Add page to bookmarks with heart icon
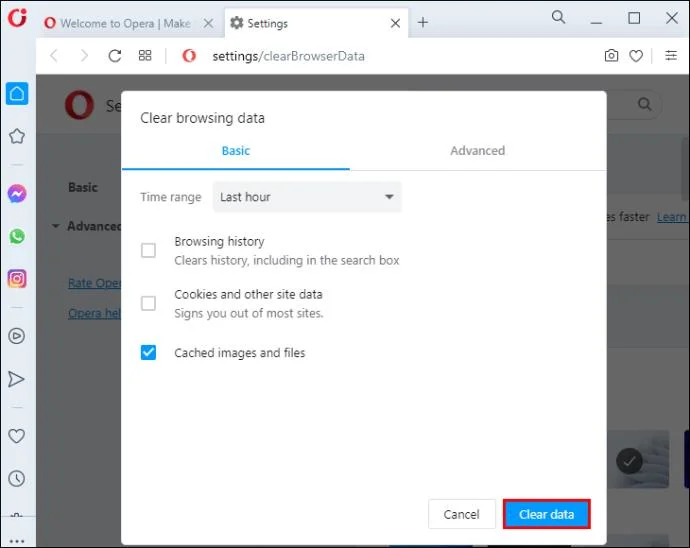 click(636, 56)
